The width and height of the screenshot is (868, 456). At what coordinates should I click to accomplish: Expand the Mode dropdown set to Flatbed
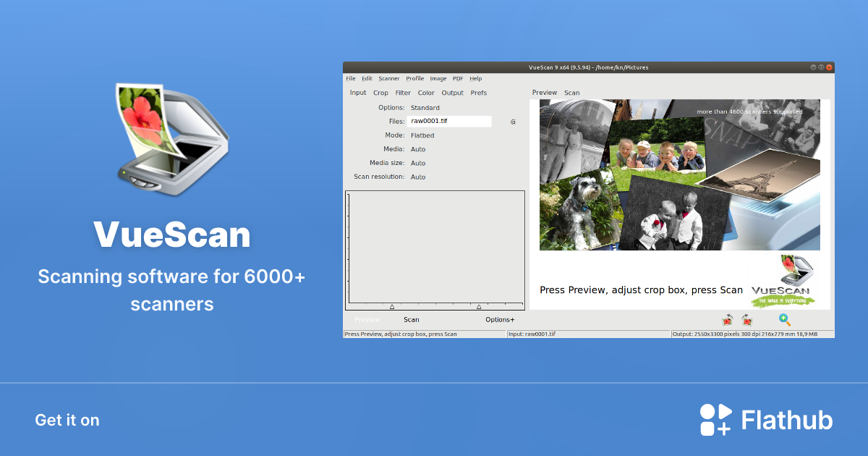422,135
